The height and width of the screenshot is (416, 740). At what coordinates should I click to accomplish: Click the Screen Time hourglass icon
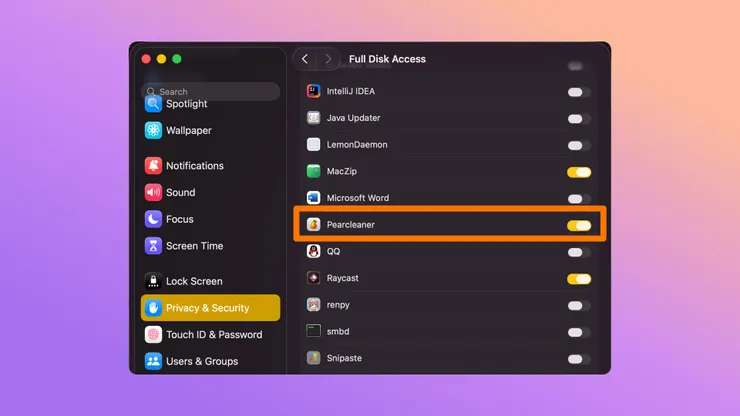click(153, 246)
